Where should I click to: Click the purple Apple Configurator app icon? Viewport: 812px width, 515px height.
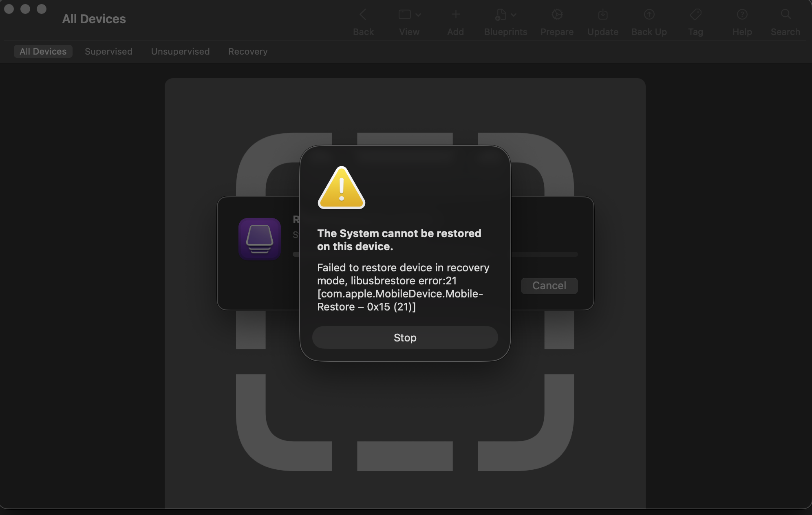click(x=260, y=239)
